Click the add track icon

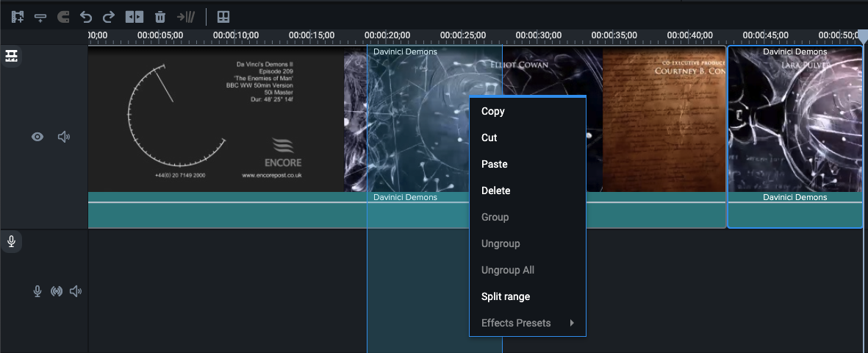tap(40, 17)
